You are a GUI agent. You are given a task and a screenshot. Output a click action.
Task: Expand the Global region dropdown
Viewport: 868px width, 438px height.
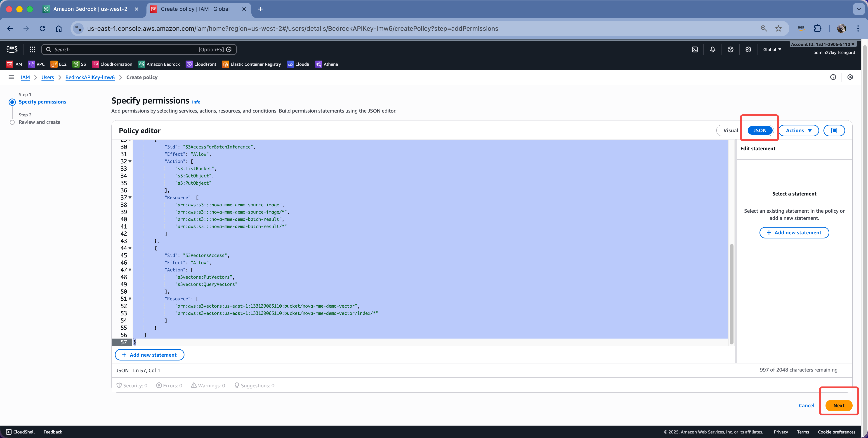pos(772,49)
